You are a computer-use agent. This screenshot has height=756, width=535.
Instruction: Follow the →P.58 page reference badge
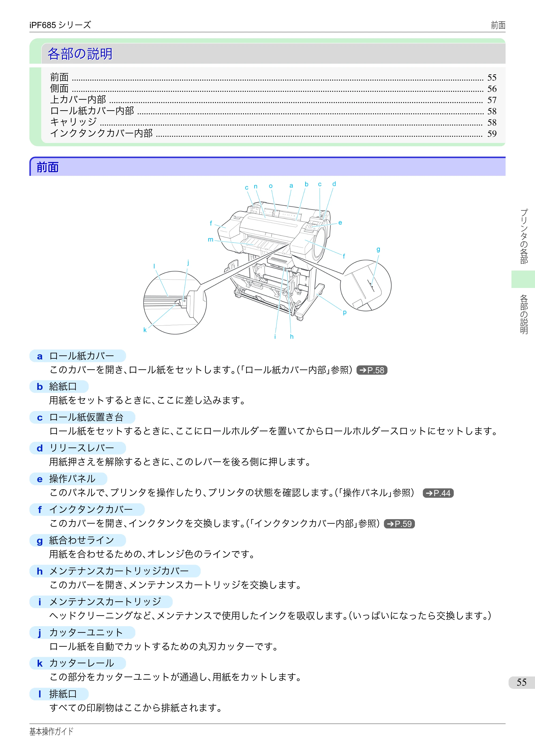click(372, 370)
